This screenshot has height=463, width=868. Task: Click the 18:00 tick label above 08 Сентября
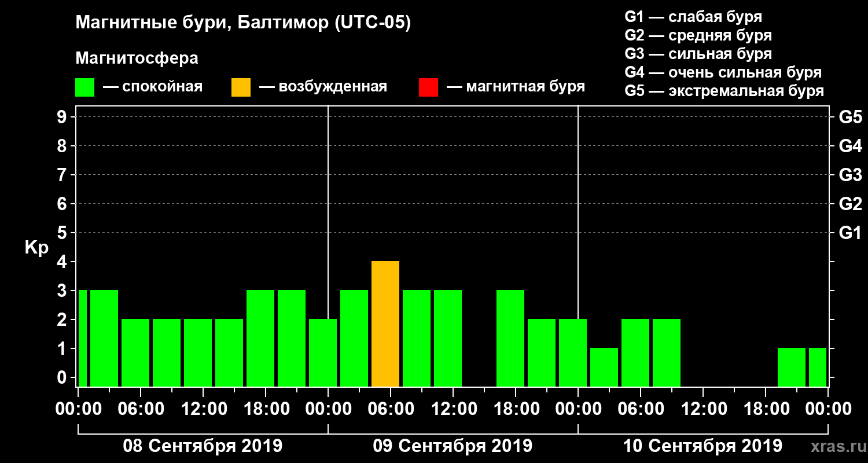coord(266,409)
